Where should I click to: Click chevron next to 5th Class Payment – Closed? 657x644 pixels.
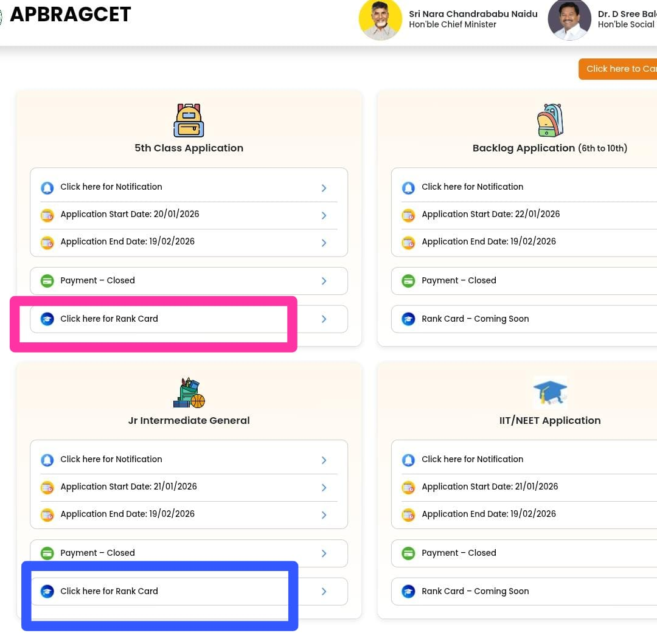[x=324, y=281]
